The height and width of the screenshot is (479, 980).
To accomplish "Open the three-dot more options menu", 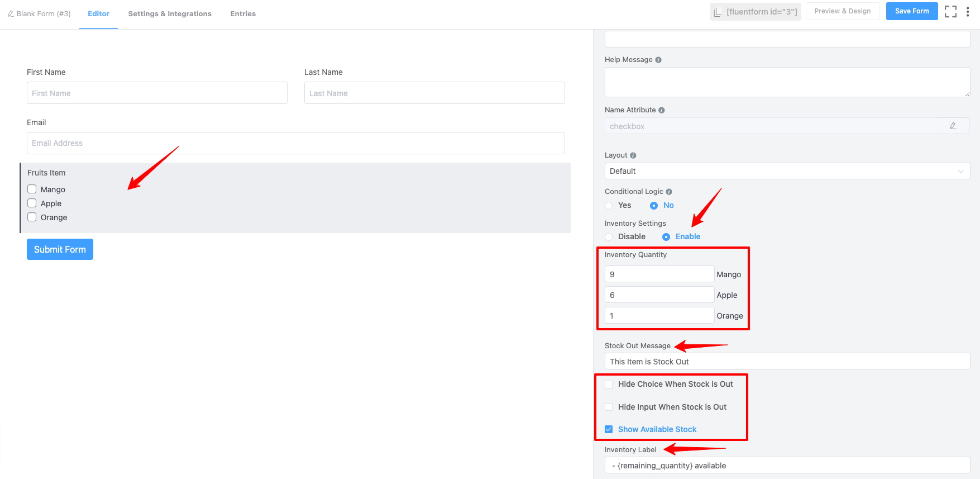I will pyautogui.click(x=968, y=12).
